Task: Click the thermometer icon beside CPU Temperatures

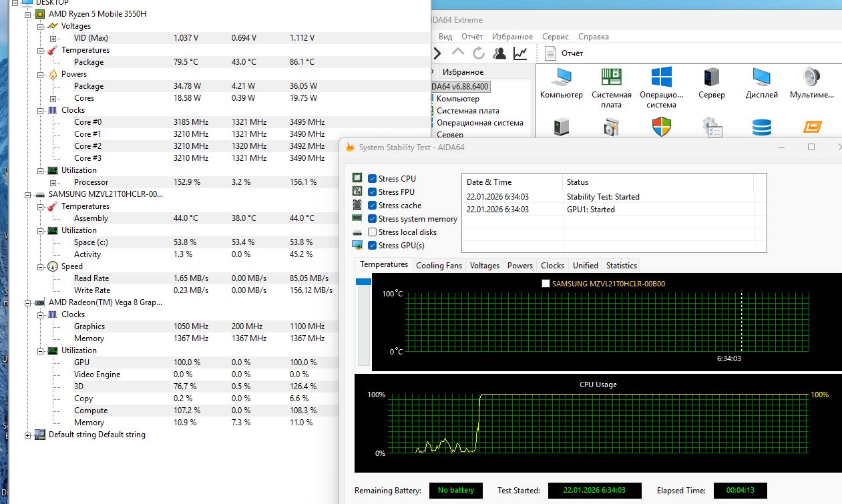Action: [x=53, y=50]
